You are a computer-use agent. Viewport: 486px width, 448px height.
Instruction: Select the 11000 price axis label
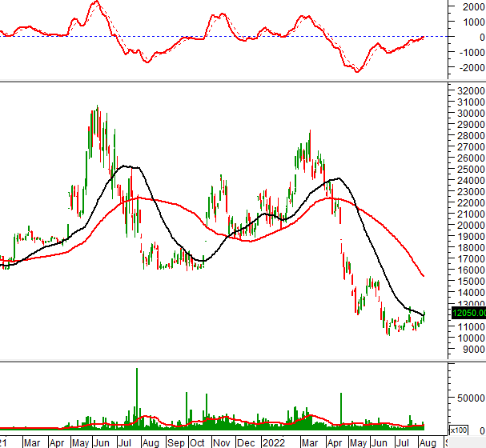click(x=471, y=326)
